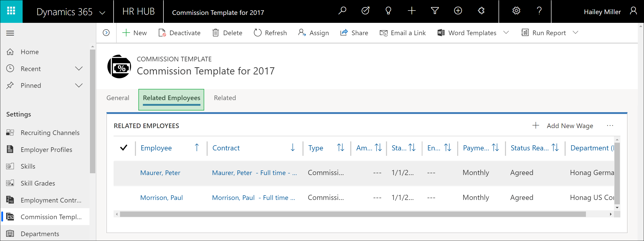Click the Delete trash command
644x241 pixels.
pyautogui.click(x=227, y=33)
